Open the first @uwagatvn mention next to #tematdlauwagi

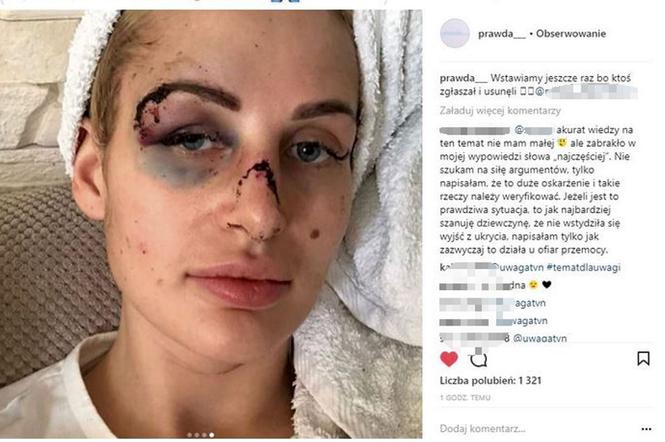click(x=518, y=267)
